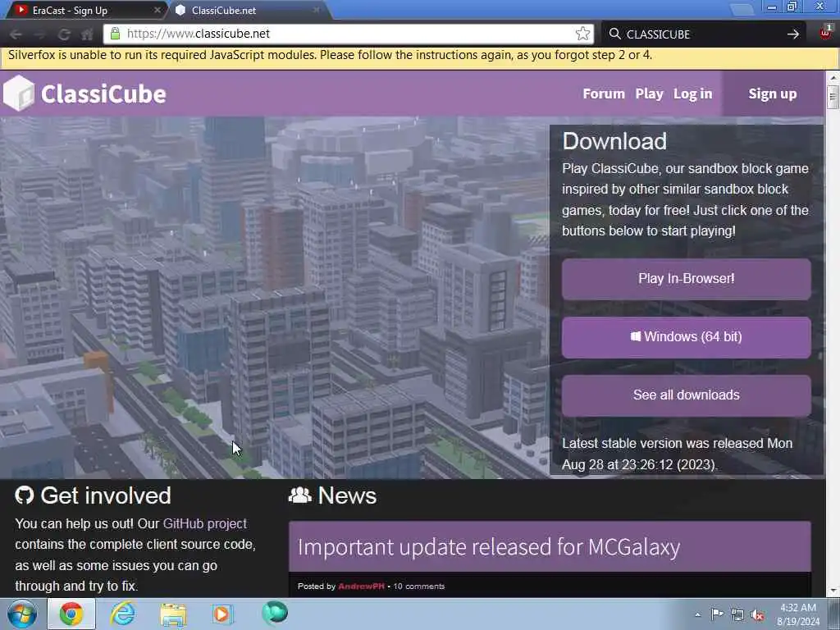840x630 pixels.
Task: Click the ClassiCube site title text
Action: click(x=103, y=94)
